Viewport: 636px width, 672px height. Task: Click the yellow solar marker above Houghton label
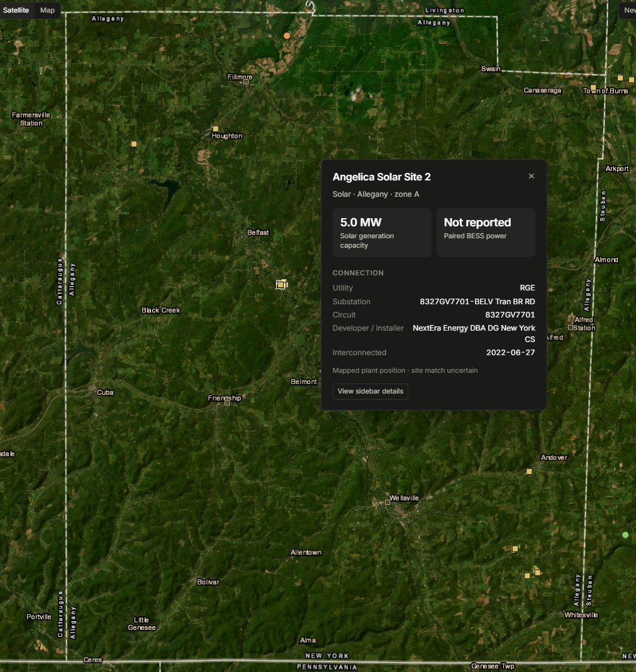pyautogui.click(x=216, y=129)
